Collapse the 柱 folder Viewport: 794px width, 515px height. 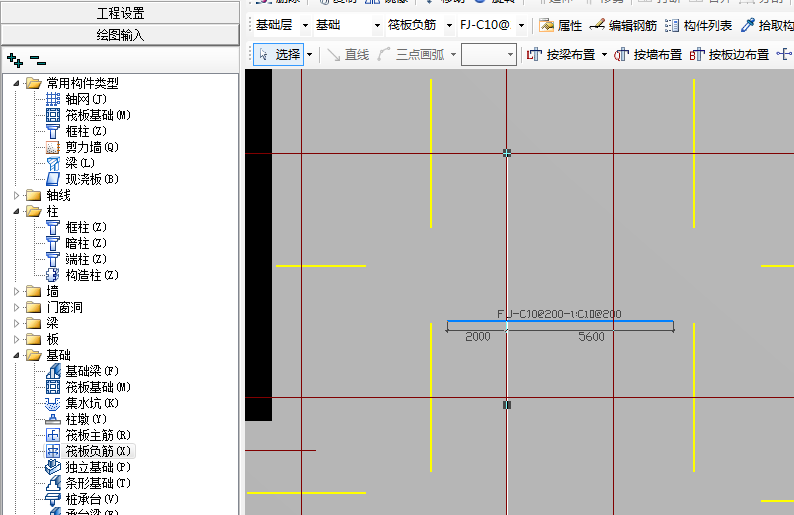16,211
